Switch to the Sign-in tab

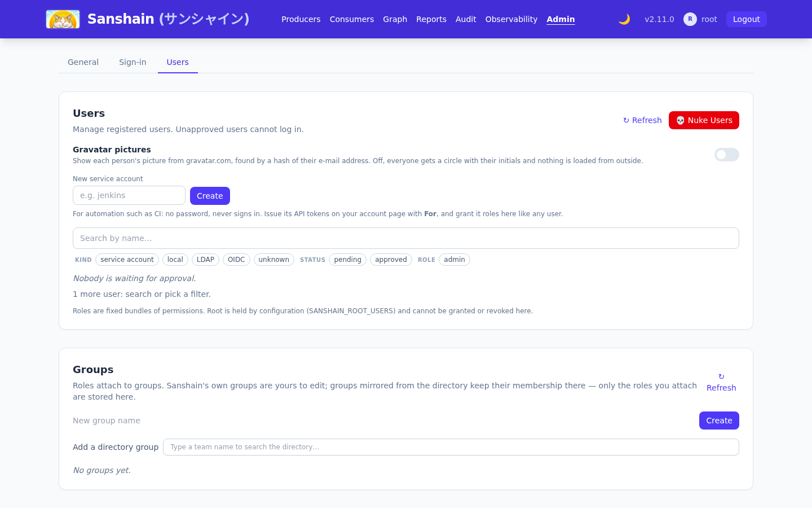(x=133, y=62)
